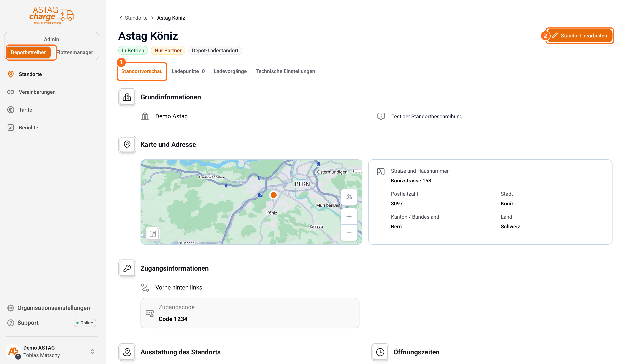Click the Karte und Adresse pin icon
This screenshot has width=624, height=364.
pyautogui.click(x=127, y=144)
